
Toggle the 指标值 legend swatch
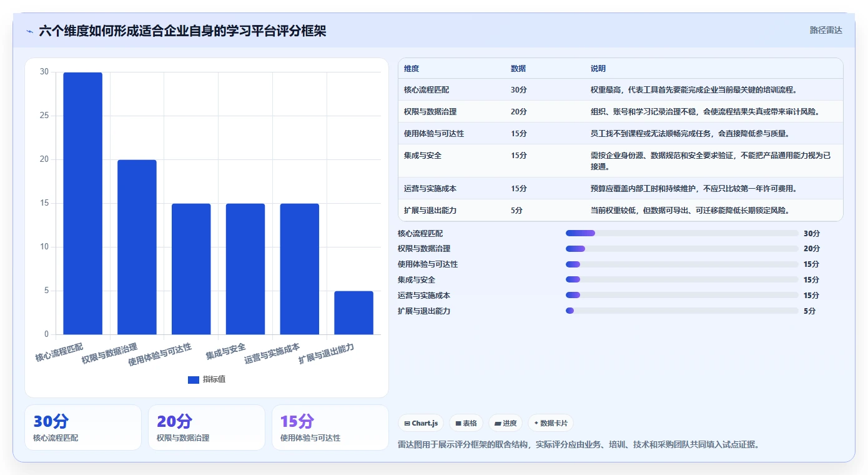(194, 379)
